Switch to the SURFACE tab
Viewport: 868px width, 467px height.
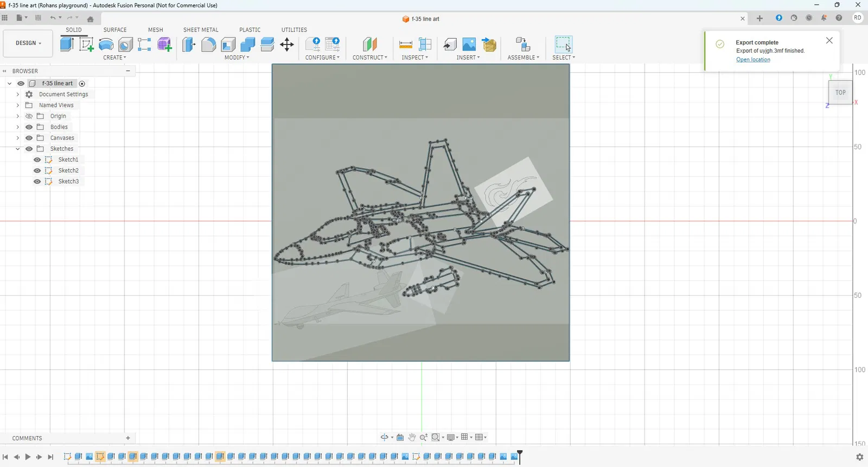pos(115,30)
